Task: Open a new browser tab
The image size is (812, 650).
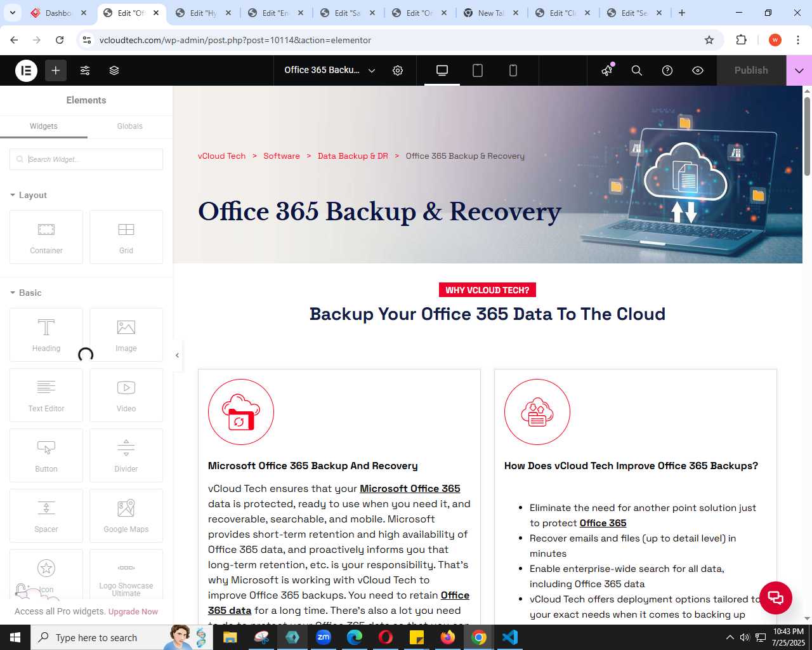Action: (682, 13)
